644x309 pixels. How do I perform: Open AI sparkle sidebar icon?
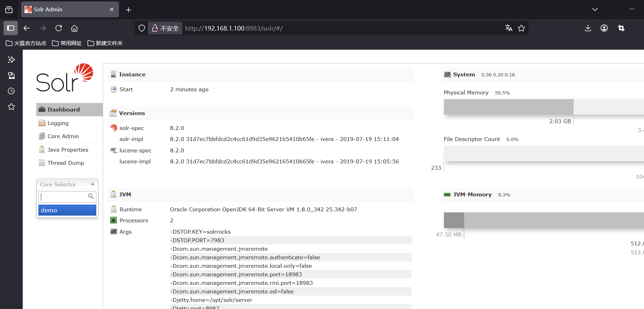tap(11, 60)
